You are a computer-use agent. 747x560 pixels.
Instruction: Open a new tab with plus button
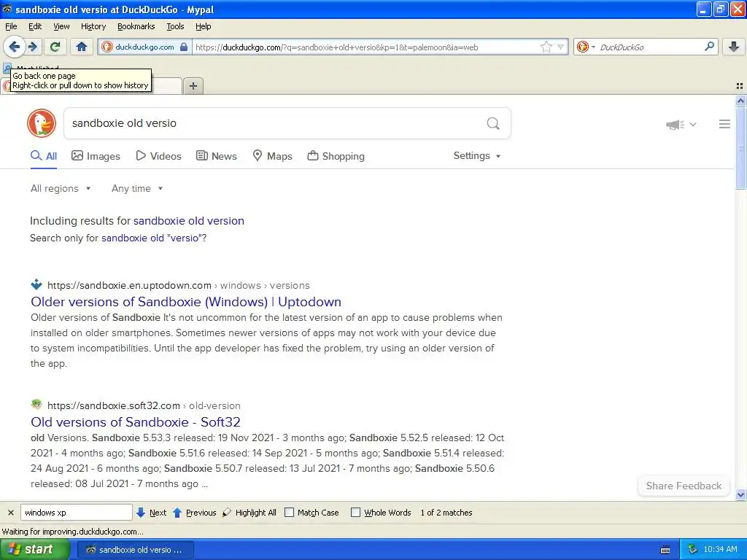tap(193, 86)
